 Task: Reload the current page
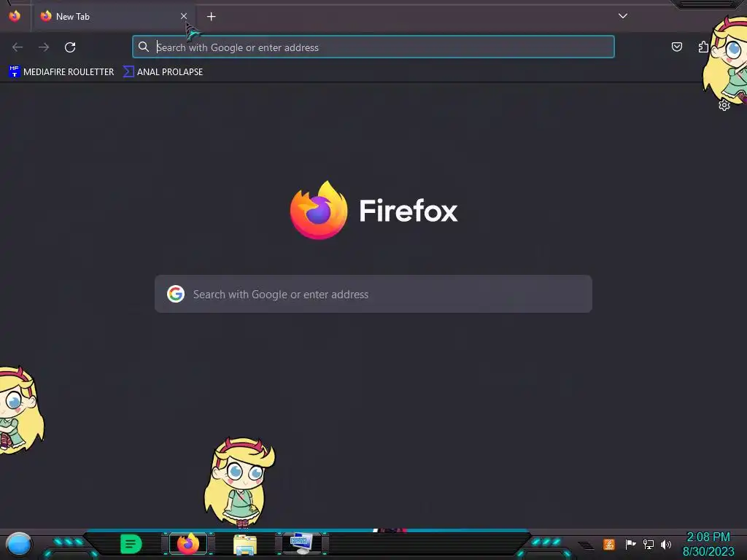pos(70,47)
